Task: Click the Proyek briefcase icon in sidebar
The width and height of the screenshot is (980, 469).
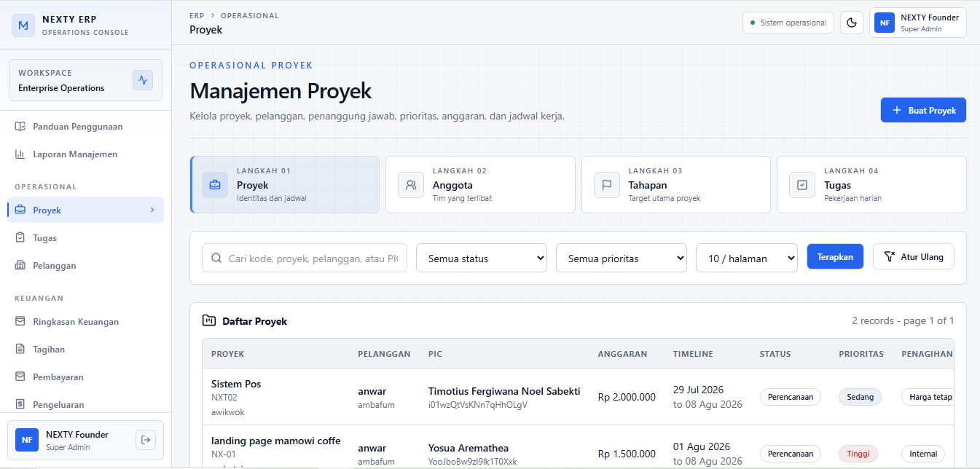Action: click(20, 210)
